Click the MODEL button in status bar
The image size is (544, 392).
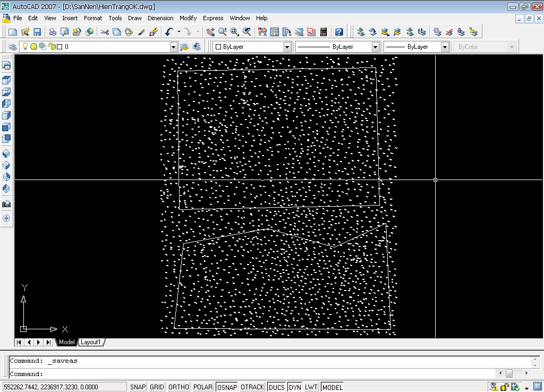click(332, 387)
